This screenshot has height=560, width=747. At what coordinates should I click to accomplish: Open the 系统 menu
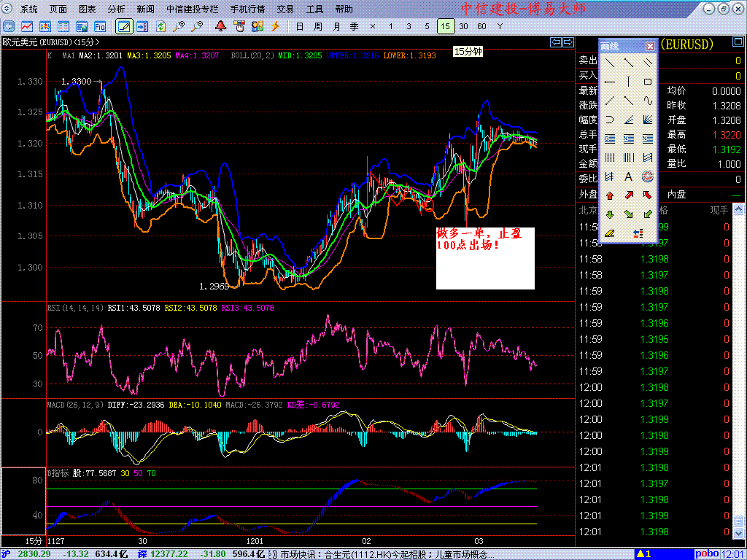pyautogui.click(x=29, y=9)
